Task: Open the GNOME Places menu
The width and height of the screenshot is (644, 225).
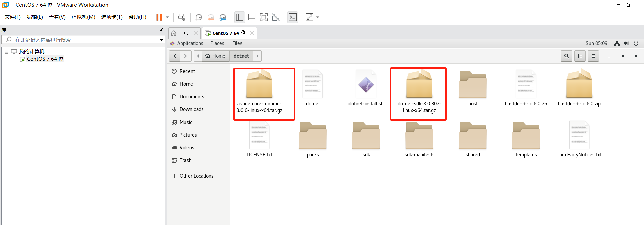Action: 217,43
